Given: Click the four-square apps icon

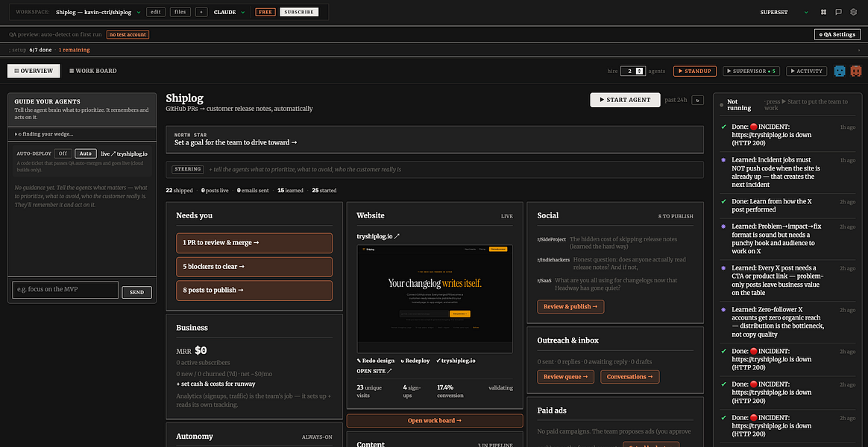Looking at the screenshot, I should (824, 12).
